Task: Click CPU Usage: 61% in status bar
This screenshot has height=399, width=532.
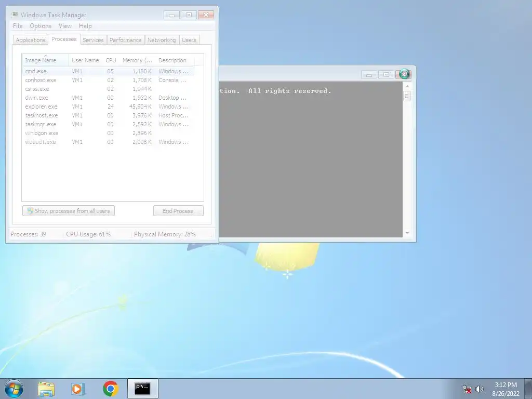Action: point(88,234)
